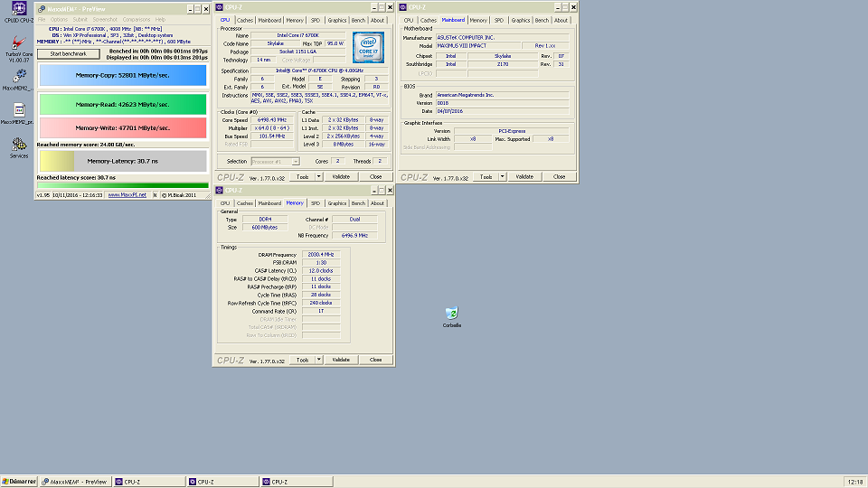
Task: Open Graphics tab in CPU-Z Mainboard window
Action: pos(521,20)
